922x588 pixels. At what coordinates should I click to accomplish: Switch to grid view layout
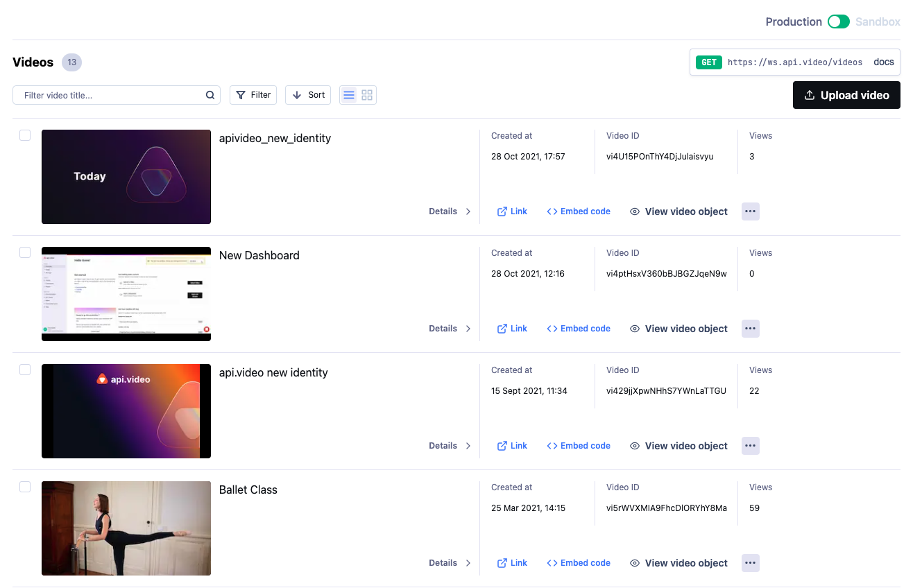pos(367,95)
